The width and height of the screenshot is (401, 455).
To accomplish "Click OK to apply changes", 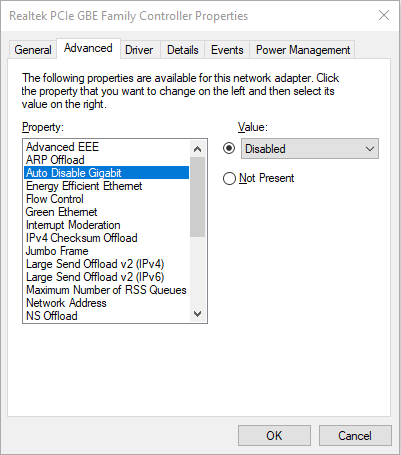I will [x=274, y=435].
